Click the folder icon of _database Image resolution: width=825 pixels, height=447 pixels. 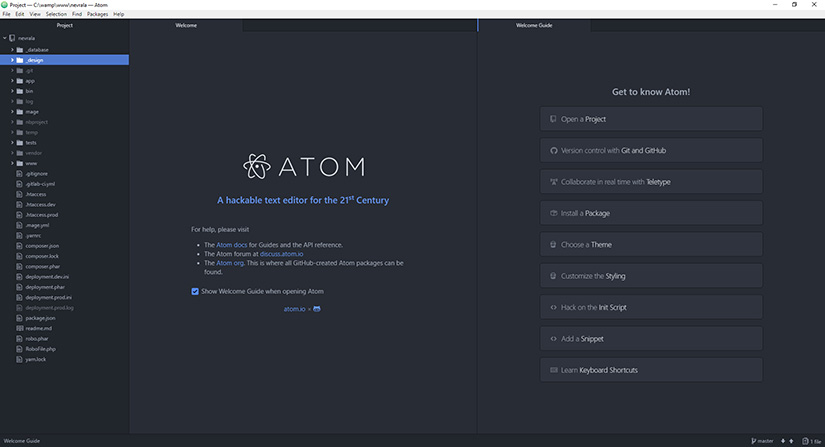pos(20,50)
